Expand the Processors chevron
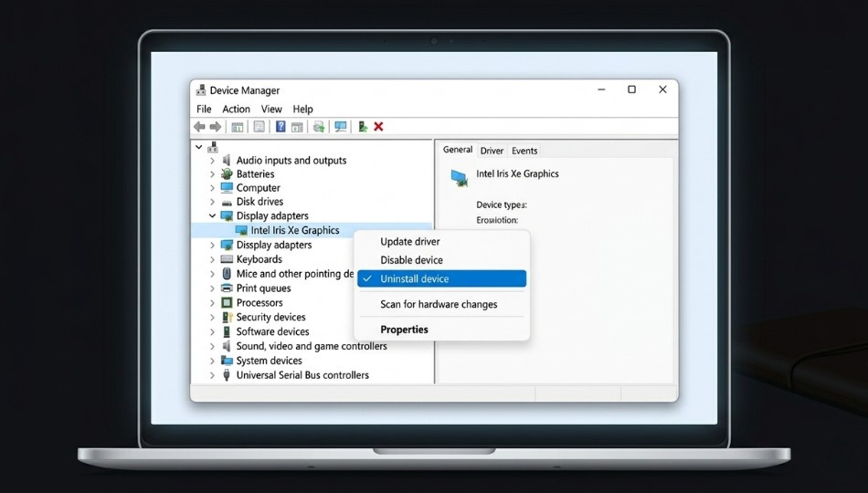Viewport: 868px width, 493px height. [x=212, y=303]
